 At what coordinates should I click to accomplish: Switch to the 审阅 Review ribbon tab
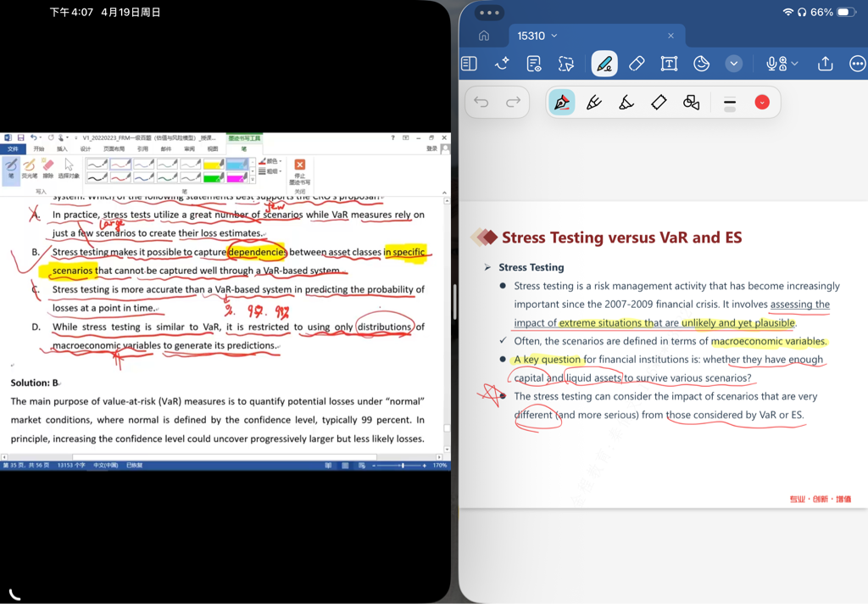[189, 148]
